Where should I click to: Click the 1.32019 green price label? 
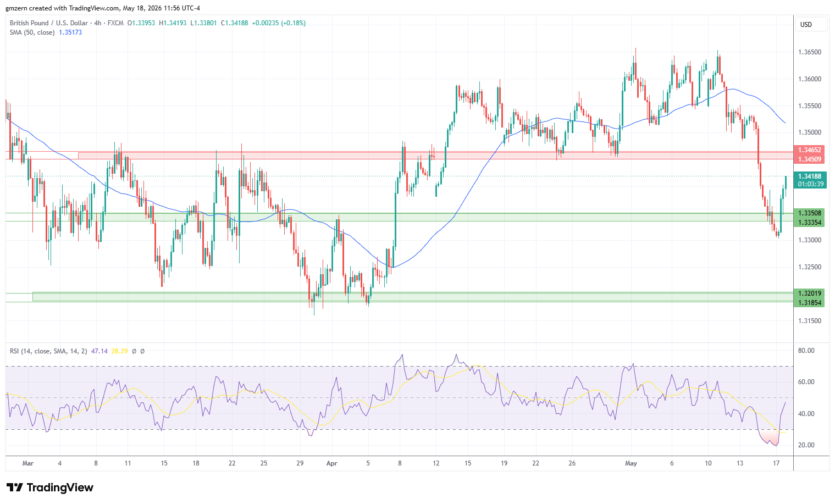coord(810,293)
